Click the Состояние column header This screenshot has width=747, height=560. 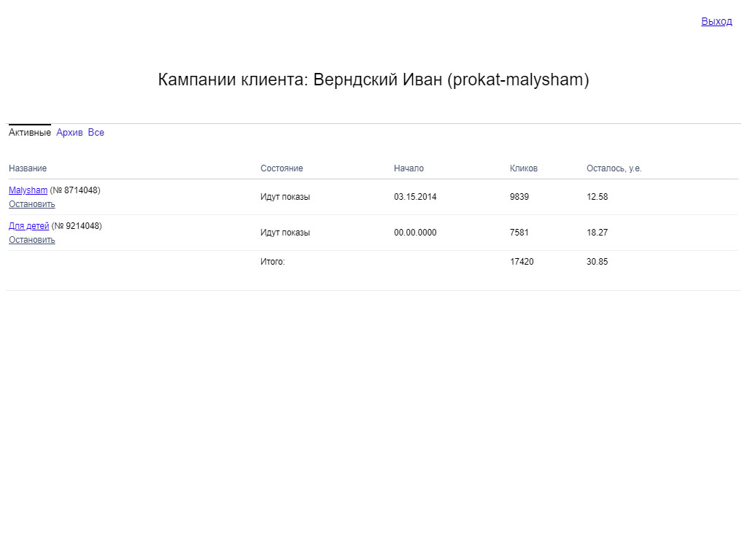pos(282,168)
